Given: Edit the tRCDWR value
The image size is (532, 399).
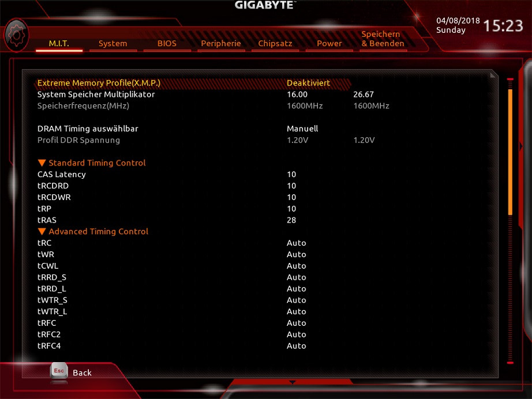Looking at the screenshot, I should click(291, 197).
